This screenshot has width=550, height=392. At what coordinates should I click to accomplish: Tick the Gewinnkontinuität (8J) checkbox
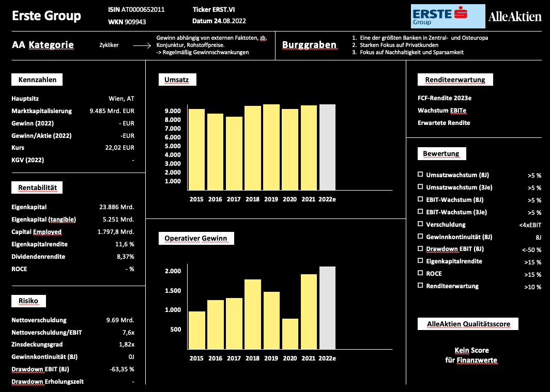click(420, 236)
